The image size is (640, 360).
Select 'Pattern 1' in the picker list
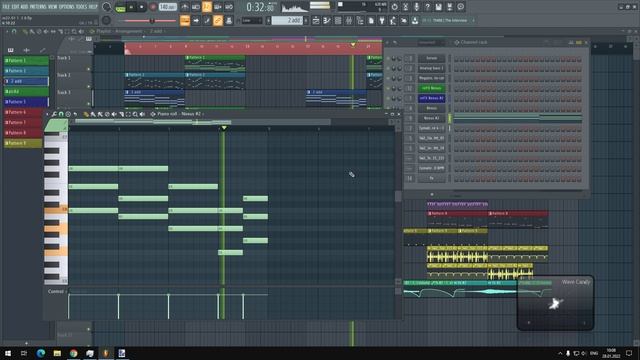coord(26,61)
